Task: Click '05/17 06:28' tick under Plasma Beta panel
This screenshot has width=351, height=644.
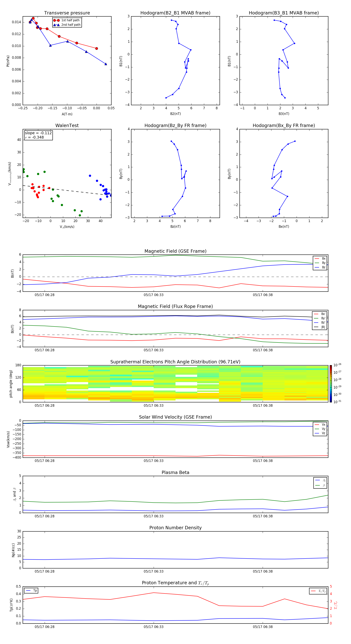Action: 44,516
